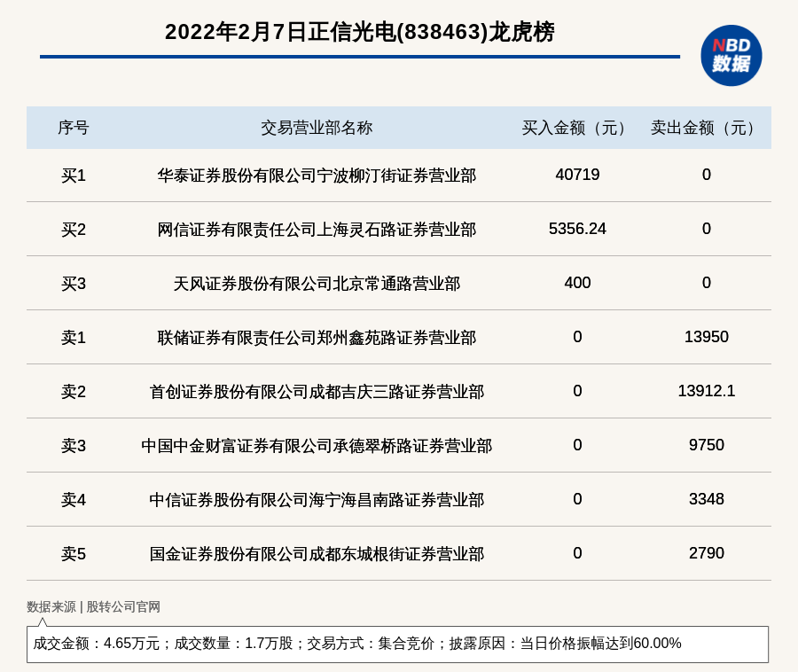The image size is (798, 672).
Task: Click the buy amount 40719
Action: click(x=577, y=175)
